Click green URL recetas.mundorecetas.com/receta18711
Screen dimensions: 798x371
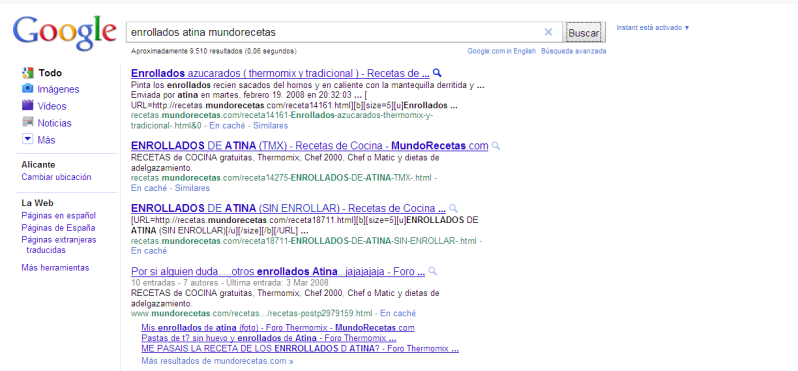pos(304,241)
